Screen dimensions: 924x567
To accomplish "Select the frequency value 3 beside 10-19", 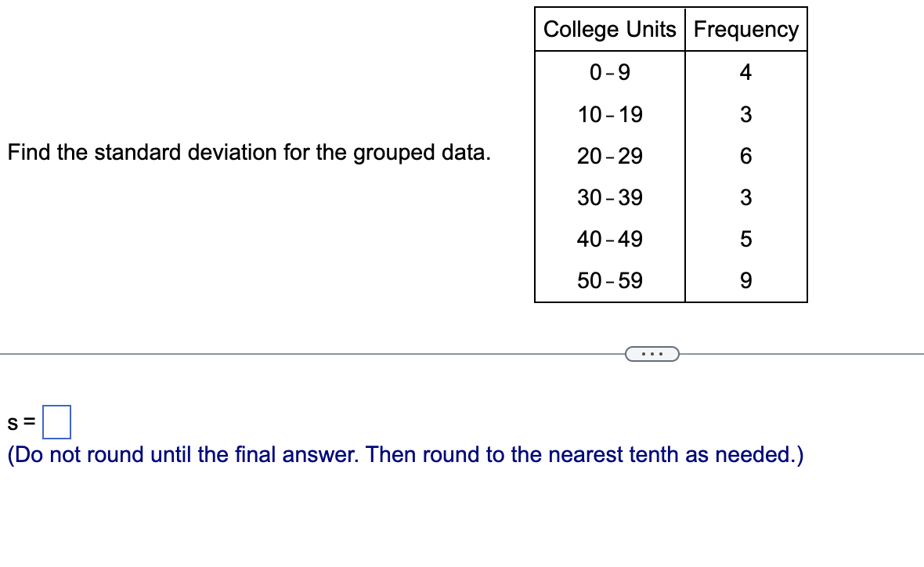I will pyautogui.click(x=745, y=114).
